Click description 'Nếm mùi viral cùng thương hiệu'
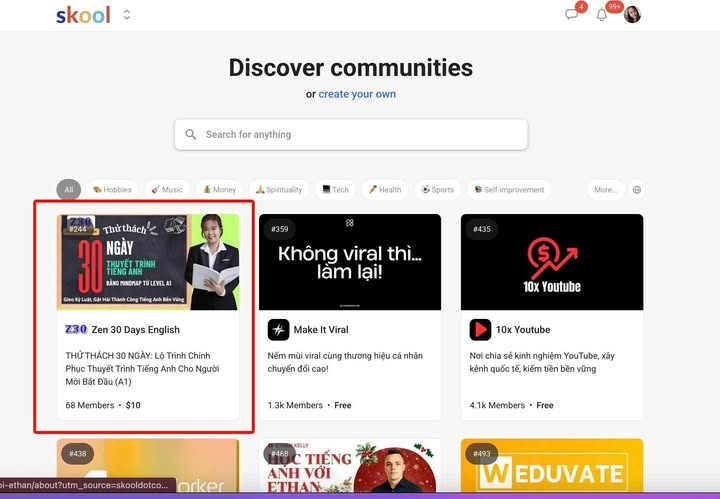 point(345,362)
